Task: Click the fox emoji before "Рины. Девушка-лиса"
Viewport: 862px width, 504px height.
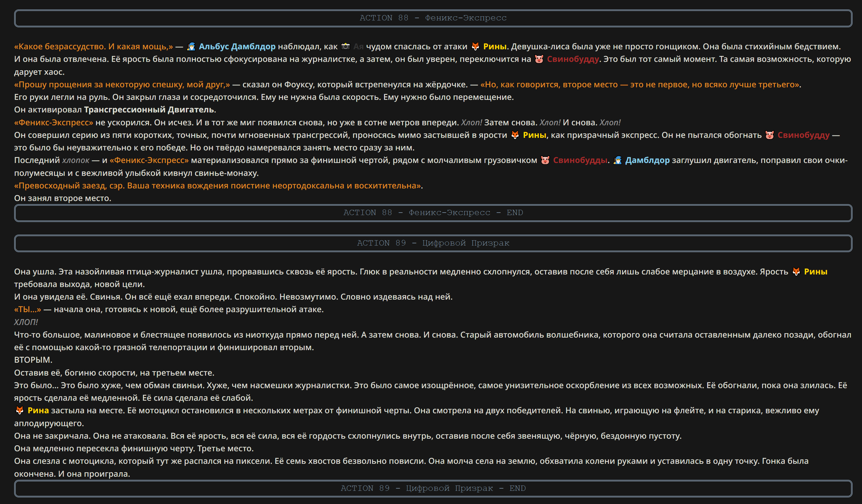Action: tap(475, 46)
